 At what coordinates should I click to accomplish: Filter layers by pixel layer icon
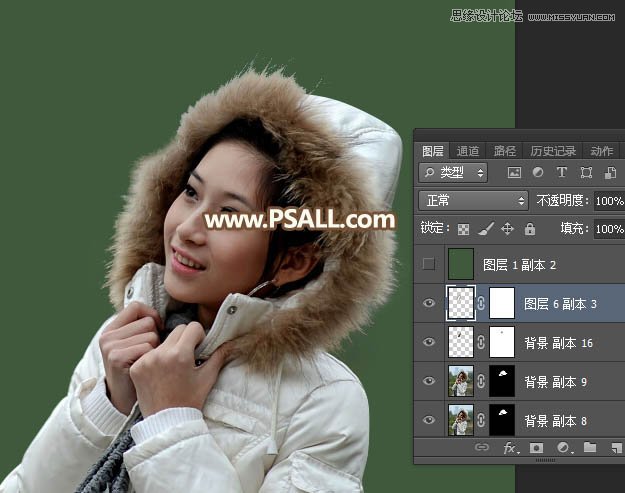point(514,173)
